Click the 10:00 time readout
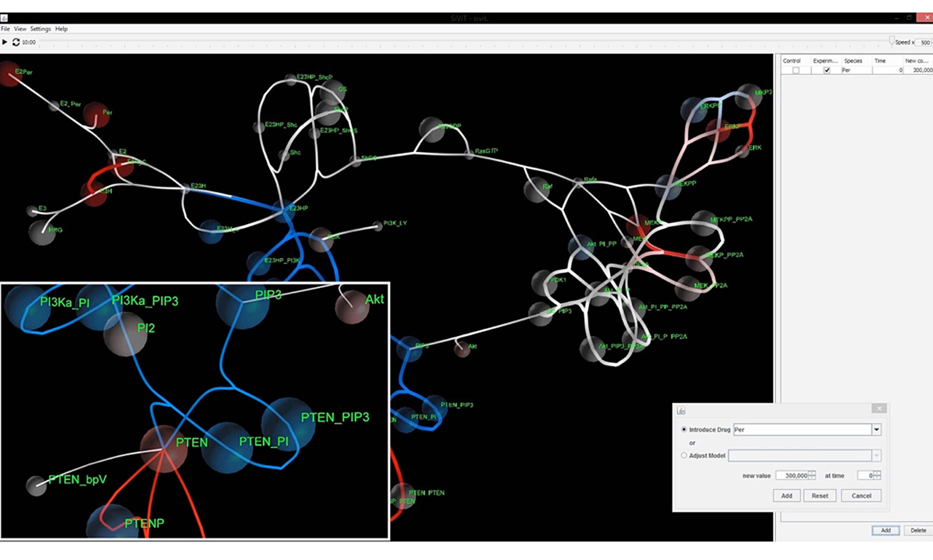 click(x=29, y=42)
